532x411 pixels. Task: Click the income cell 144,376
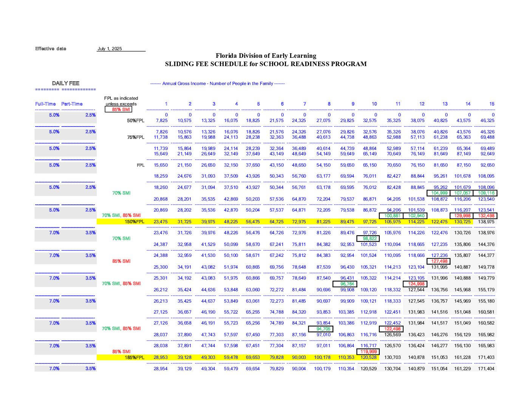[x=486, y=244]
